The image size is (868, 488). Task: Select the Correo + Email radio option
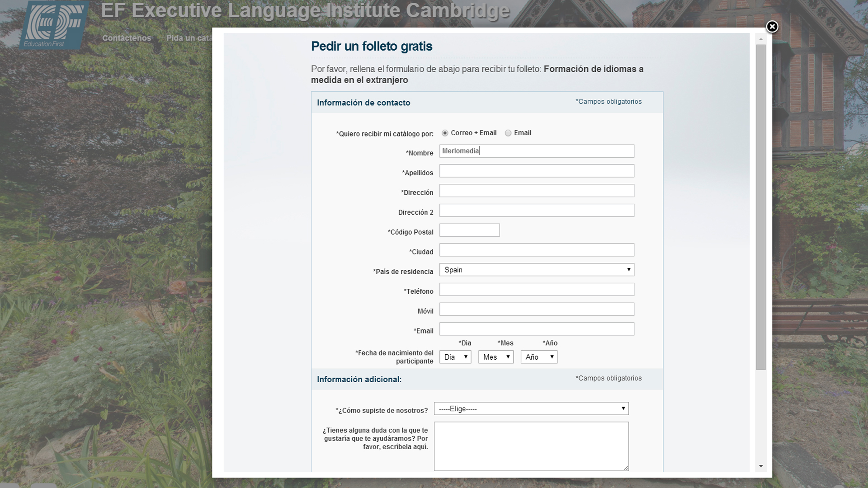point(445,133)
